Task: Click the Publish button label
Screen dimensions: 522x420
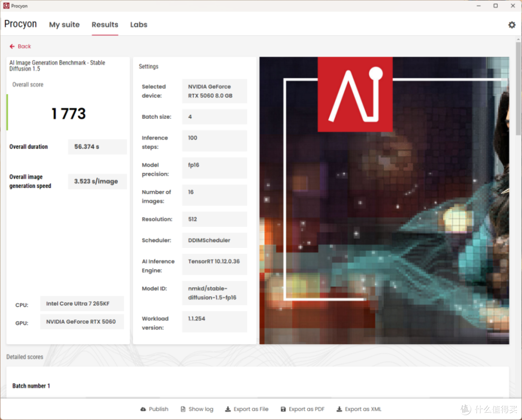Action: tap(159, 409)
